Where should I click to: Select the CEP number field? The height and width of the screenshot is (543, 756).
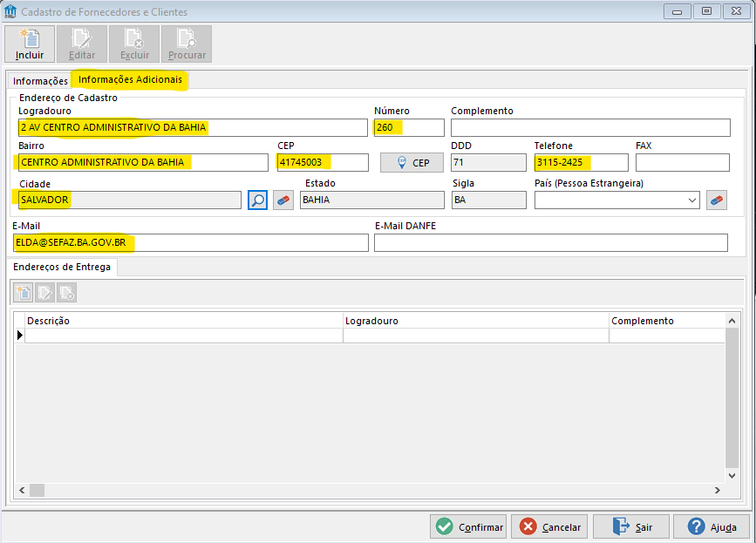click(323, 162)
